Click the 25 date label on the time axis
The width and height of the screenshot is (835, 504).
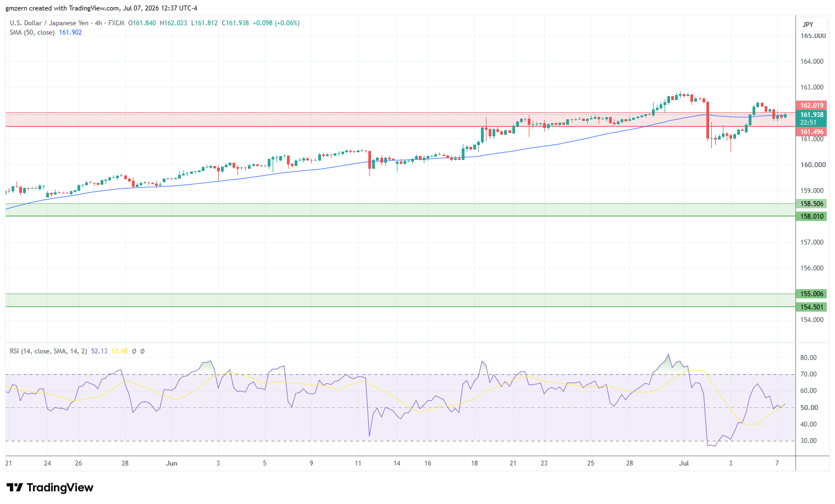coord(590,463)
